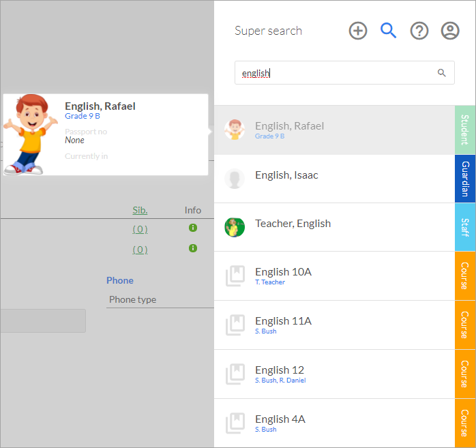Image resolution: width=476 pixels, height=448 pixels.
Task: Click inside the 'english' search input field
Action: 344,73
